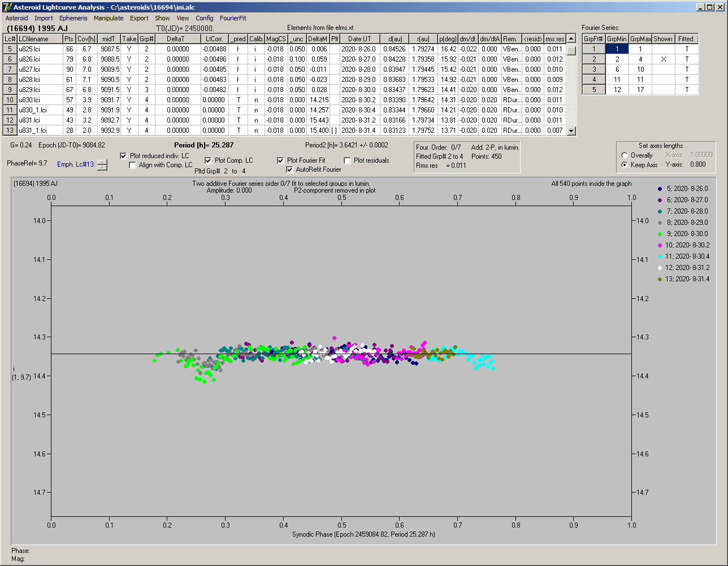Open the Manipulate menu
Image resolution: width=728 pixels, height=566 pixels.
pyautogui.click(x=109, y=18)
